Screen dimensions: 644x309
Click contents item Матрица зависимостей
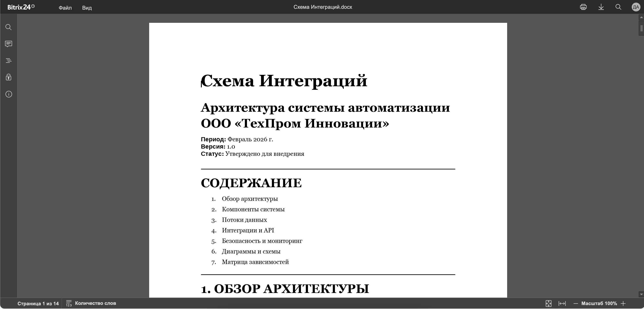pos(255,262)
